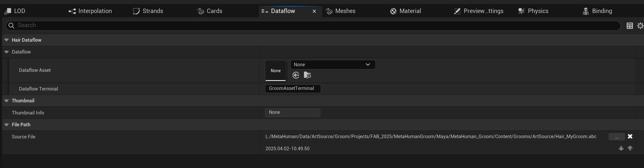Click the Binding tab icon

pos(586,11)
